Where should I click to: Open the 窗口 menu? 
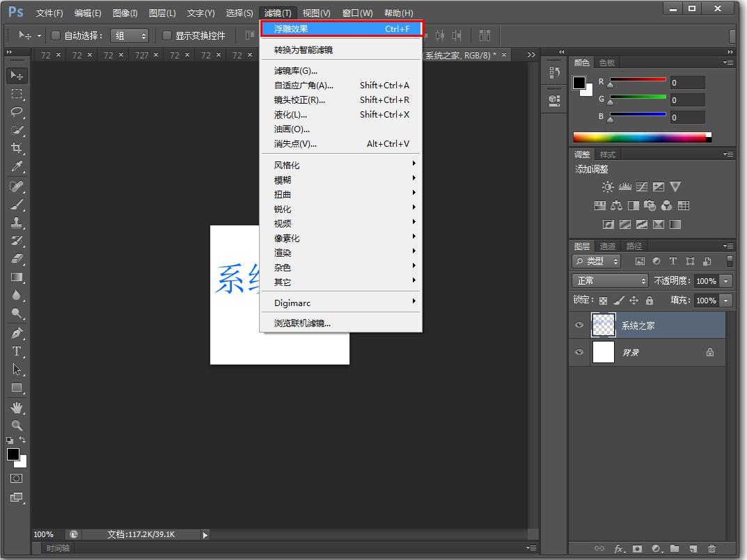pyautogui.click(x=357, y=12)
